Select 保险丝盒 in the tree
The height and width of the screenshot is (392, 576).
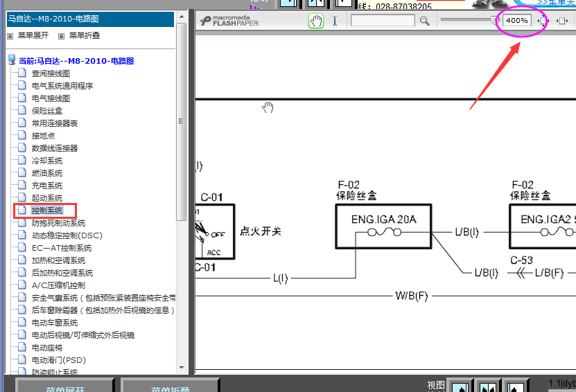coord(47,111)
